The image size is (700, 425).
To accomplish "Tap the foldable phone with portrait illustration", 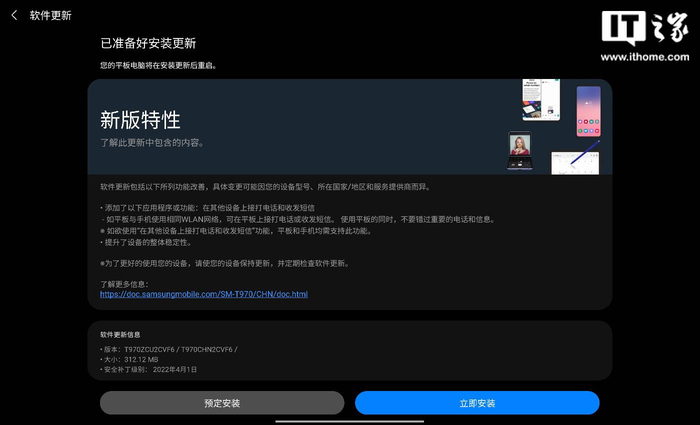I will pyautogui.click(x=520, y=150).
